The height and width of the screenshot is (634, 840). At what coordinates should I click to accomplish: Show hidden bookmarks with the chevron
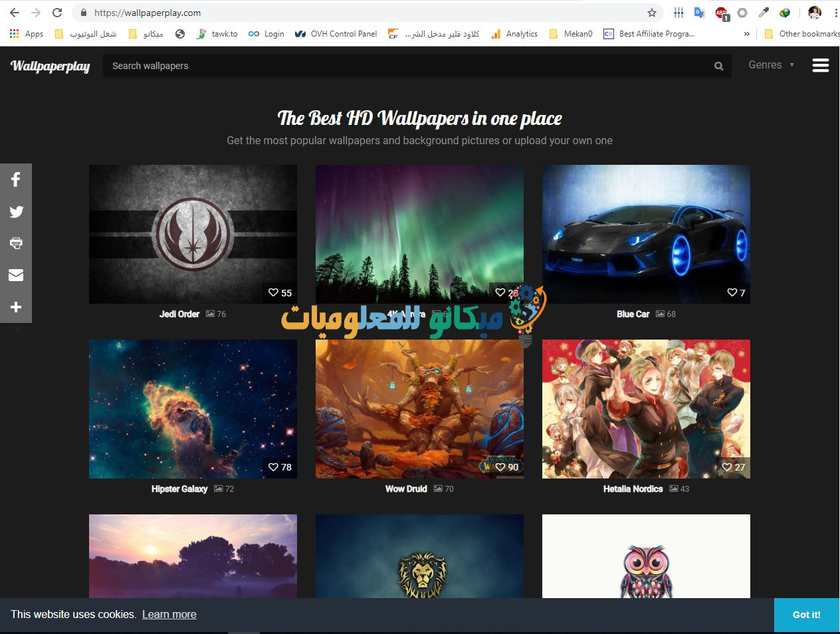747,34
